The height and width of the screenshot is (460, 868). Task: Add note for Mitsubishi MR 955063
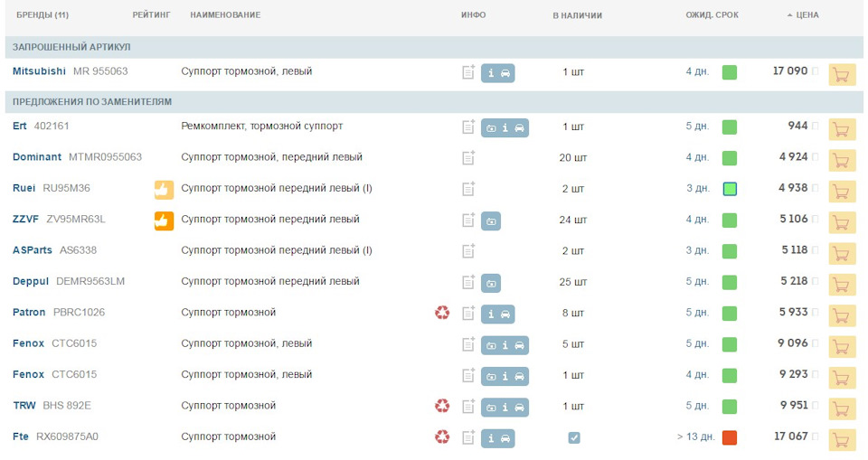tap(468, 72)
